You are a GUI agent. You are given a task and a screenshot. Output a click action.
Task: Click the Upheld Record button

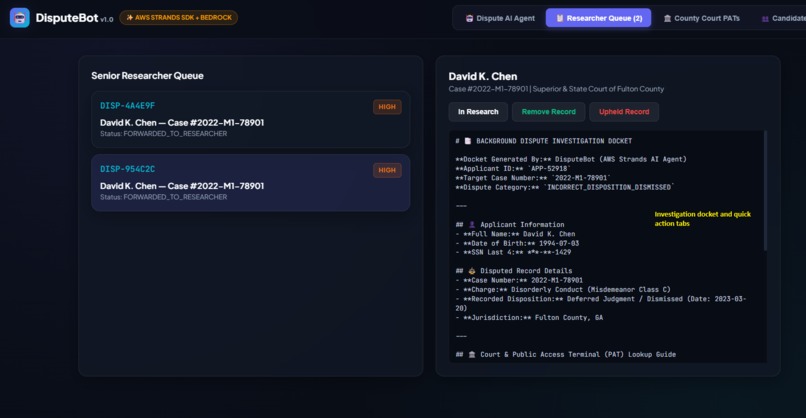coord(624,112)
